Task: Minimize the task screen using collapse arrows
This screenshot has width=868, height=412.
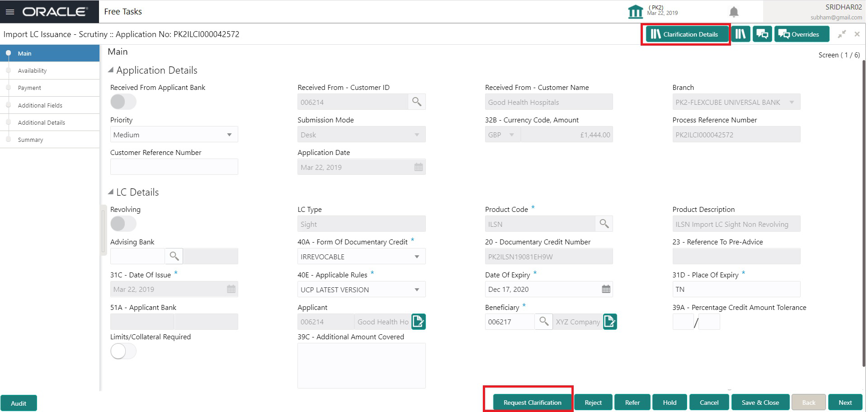Action: click(842, 34)
